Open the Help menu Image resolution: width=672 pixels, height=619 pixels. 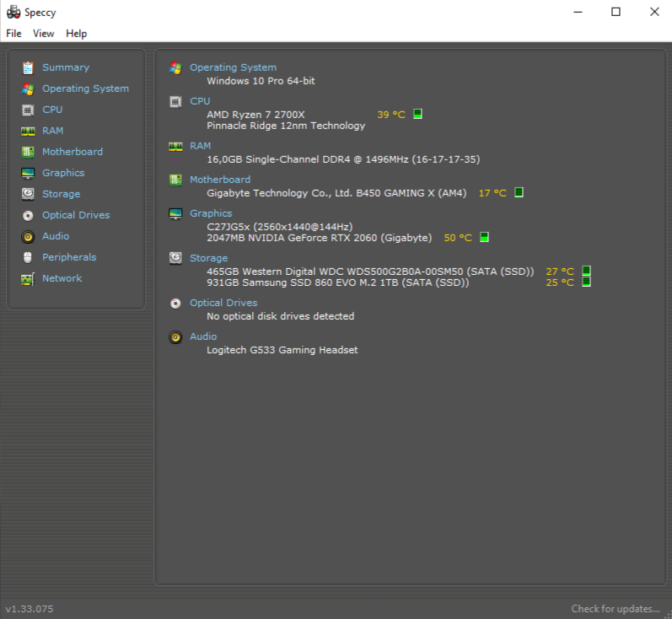tap(76, 34)
